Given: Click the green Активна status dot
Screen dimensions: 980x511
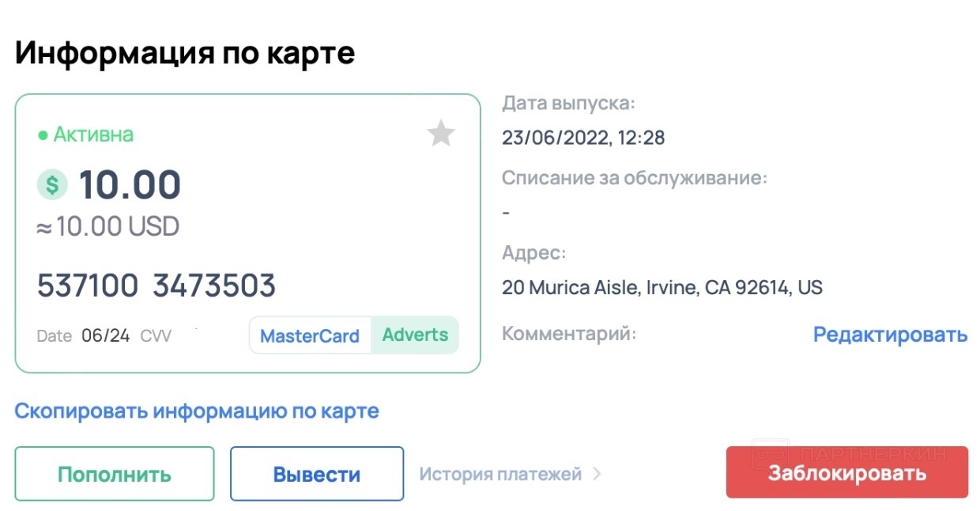Looking at the screenshot, I should point(43,135).
